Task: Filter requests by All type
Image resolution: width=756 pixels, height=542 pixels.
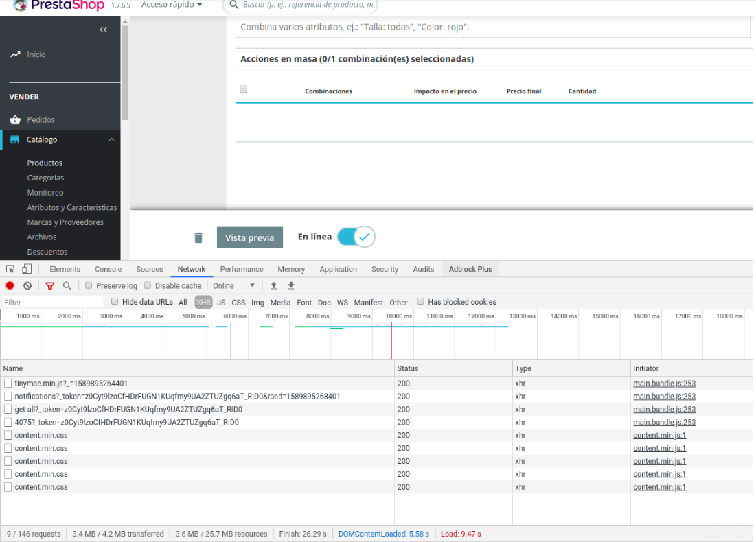Action: click(x=183, y=302)
